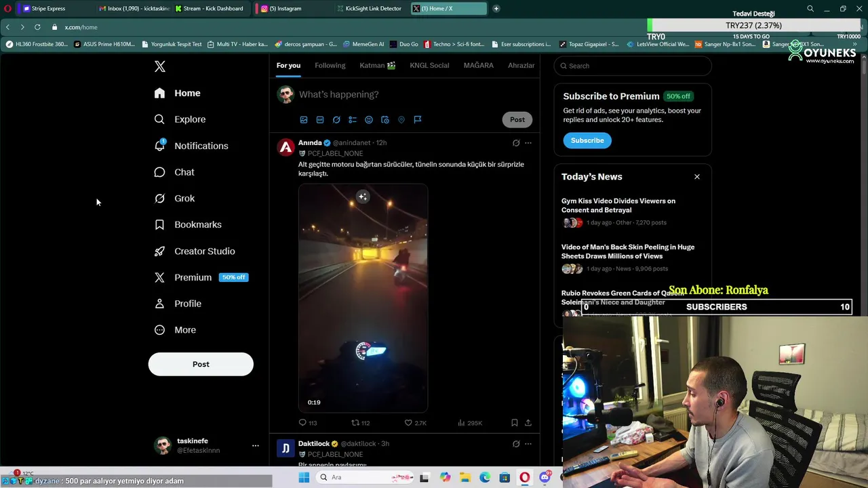Screen dimensions: 868x488
Task: Switch to the For you tab
Action: [x=288, y=65]
